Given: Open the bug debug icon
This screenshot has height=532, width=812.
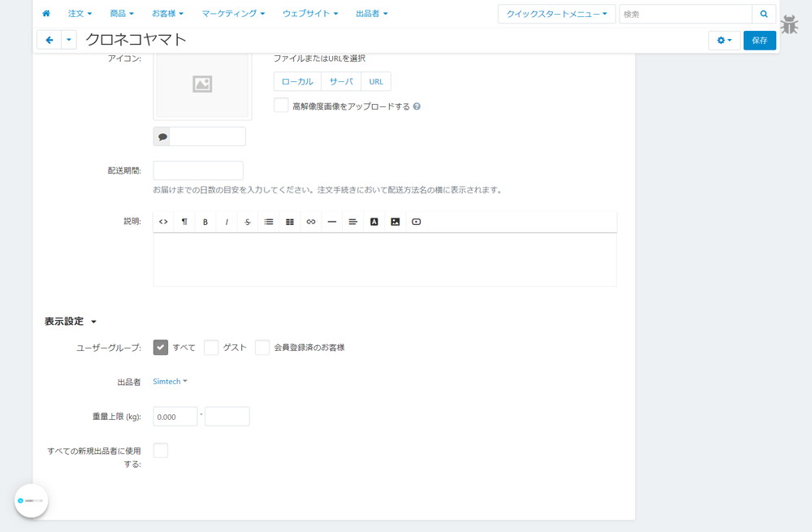Looking at the screenshot, I should point(789,24).
